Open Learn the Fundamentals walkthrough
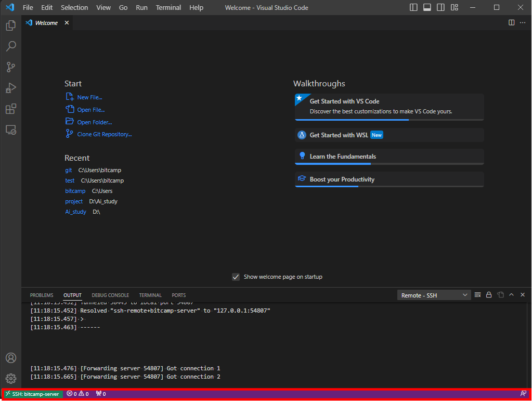This screenshot has width=532, height=401. (x=389, y=157)
